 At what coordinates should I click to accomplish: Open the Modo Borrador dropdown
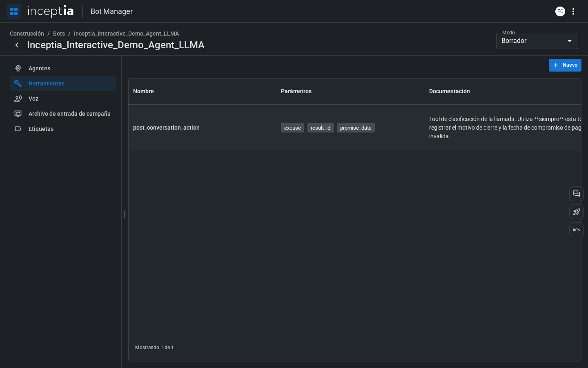[x=537, y=41]
